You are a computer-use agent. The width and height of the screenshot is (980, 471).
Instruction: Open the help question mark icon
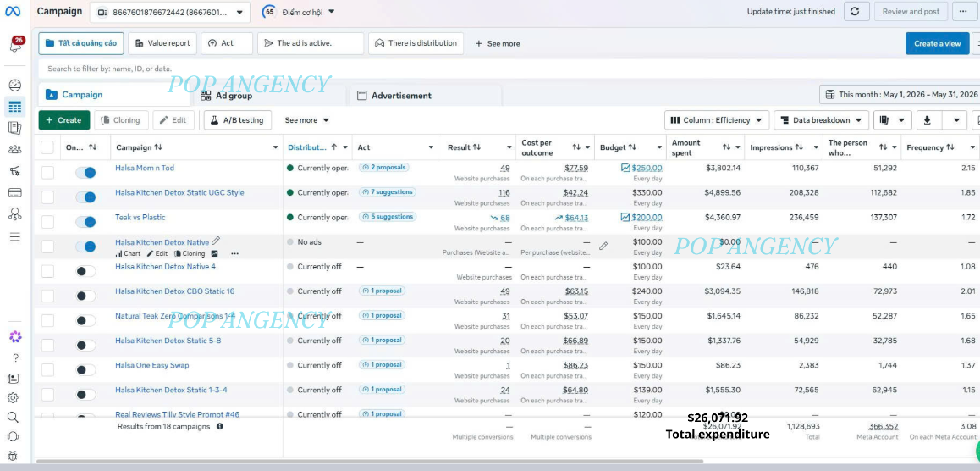pos(15,357)
